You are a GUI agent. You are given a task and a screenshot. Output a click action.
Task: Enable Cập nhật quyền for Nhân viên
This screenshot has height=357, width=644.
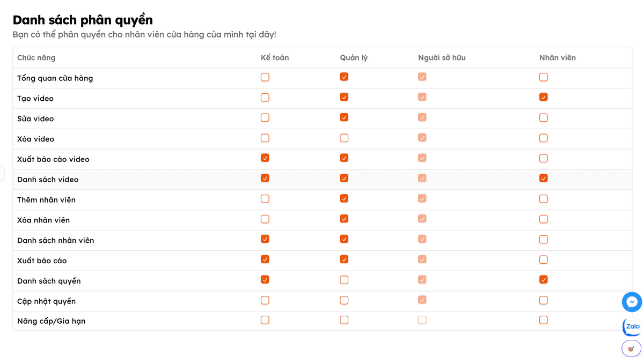(544, 300)
